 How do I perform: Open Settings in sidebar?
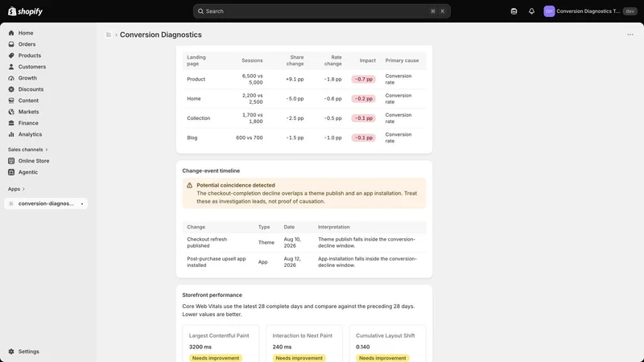28,352
